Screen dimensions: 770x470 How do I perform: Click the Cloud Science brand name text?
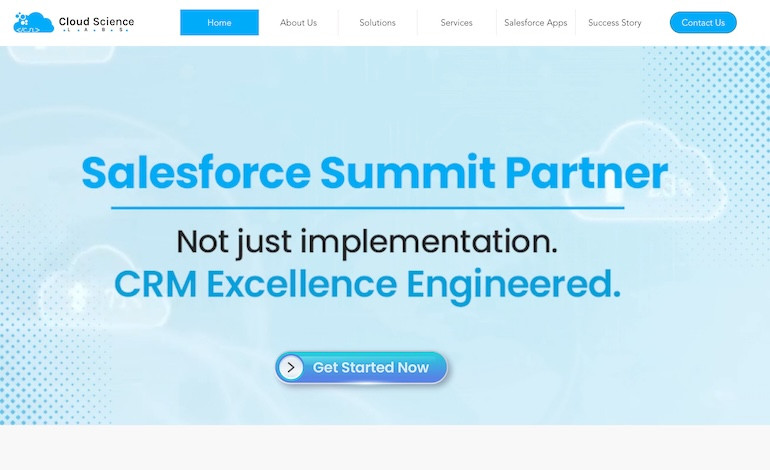(96, 20)
